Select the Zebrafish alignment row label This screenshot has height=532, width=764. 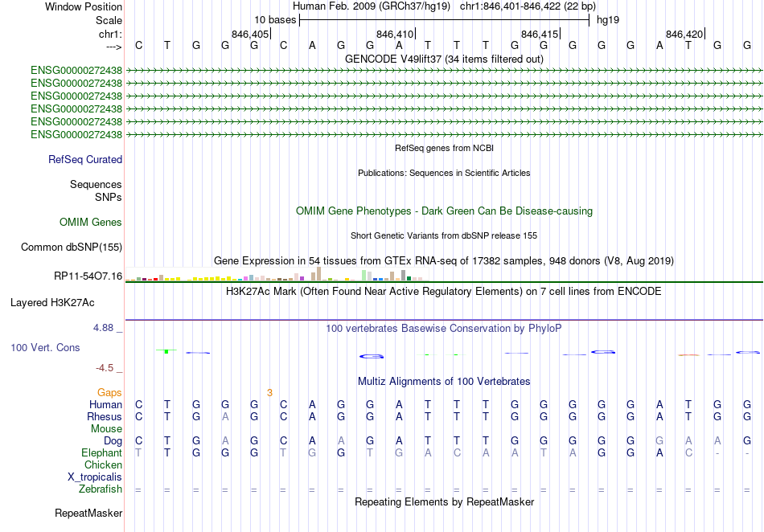[101, 489]
